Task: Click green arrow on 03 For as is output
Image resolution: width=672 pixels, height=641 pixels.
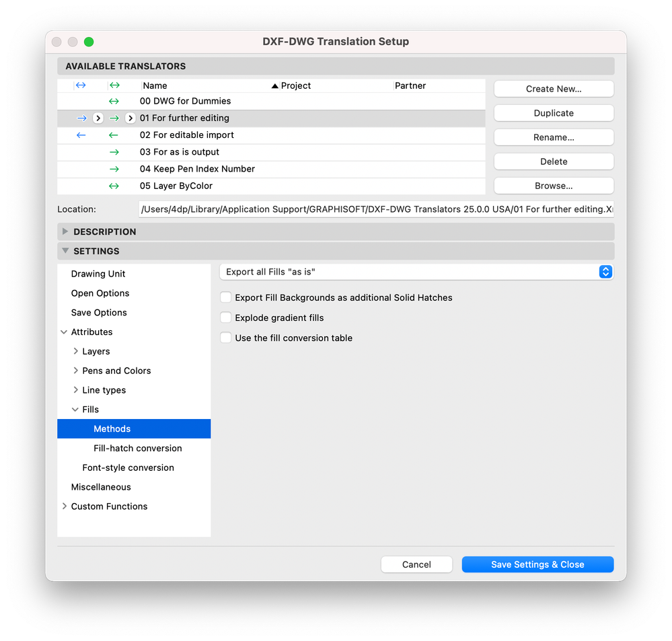Action: tap(114, 152)
